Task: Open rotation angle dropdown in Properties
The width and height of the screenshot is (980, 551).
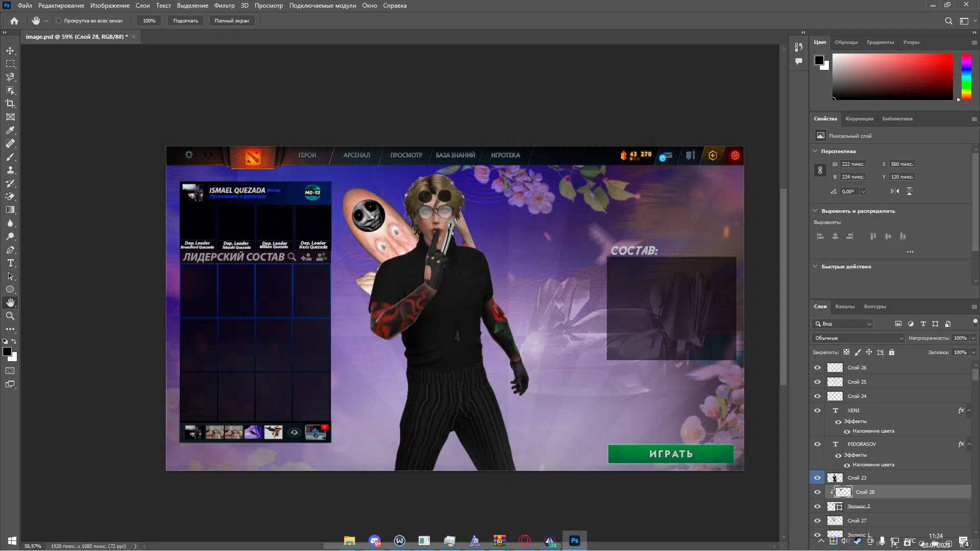Action: [863, 192]
